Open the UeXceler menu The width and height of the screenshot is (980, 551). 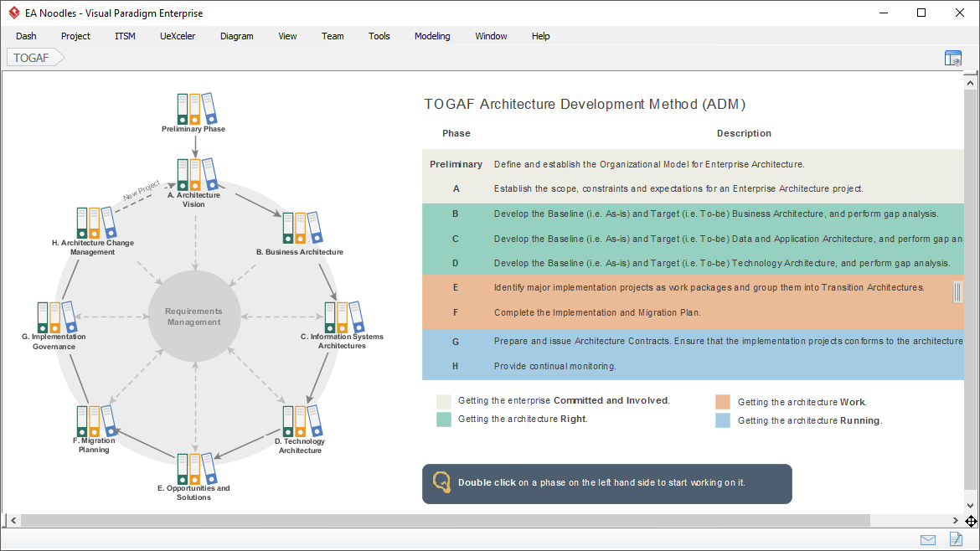pyautogui.click(x=178, y=36)
